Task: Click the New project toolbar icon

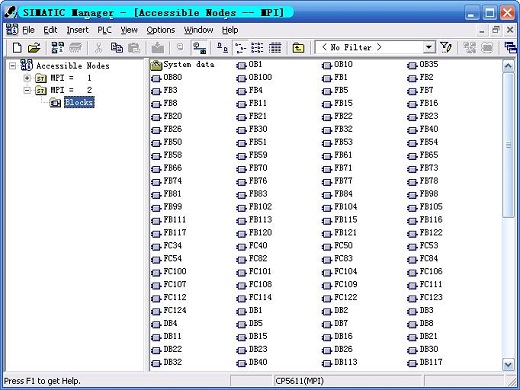Action: click(17, 48)
